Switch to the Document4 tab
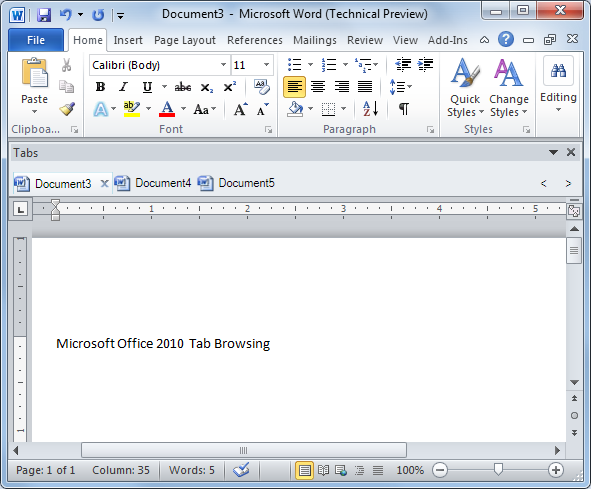The height and width of the screenshot is (489, 591). 153,183
